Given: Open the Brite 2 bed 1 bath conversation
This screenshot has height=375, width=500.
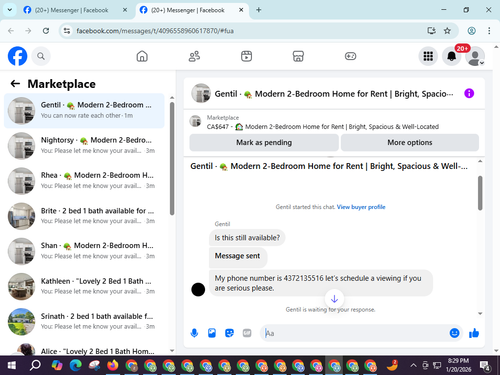Looking at the screenshot, I should pyautogui.click(x=84, y=216).
